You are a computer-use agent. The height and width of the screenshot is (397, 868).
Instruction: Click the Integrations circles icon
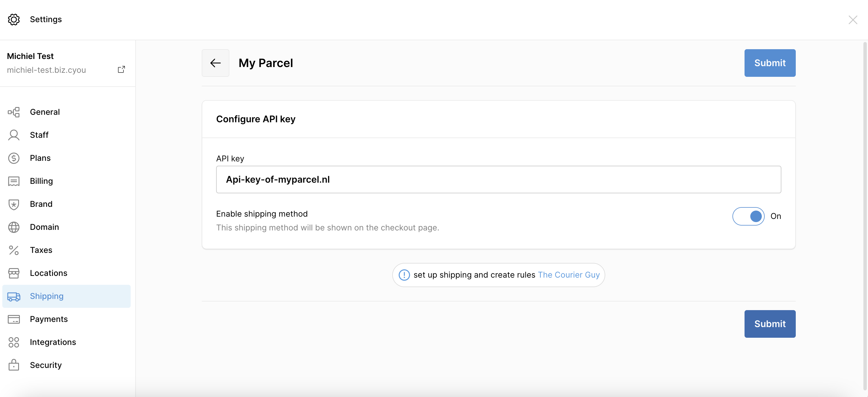click(14, 342)
